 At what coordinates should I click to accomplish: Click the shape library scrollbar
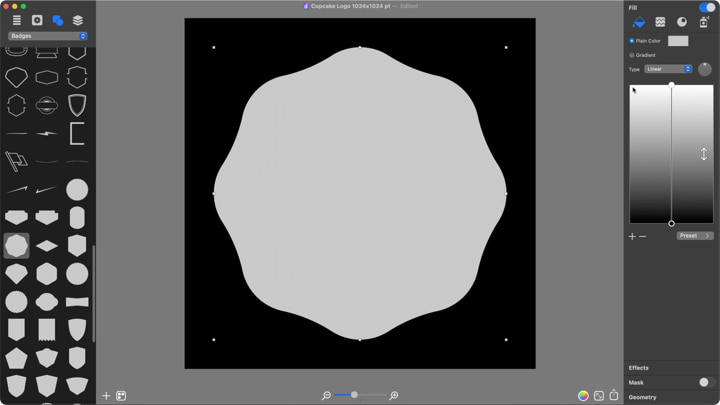point(94,294)
